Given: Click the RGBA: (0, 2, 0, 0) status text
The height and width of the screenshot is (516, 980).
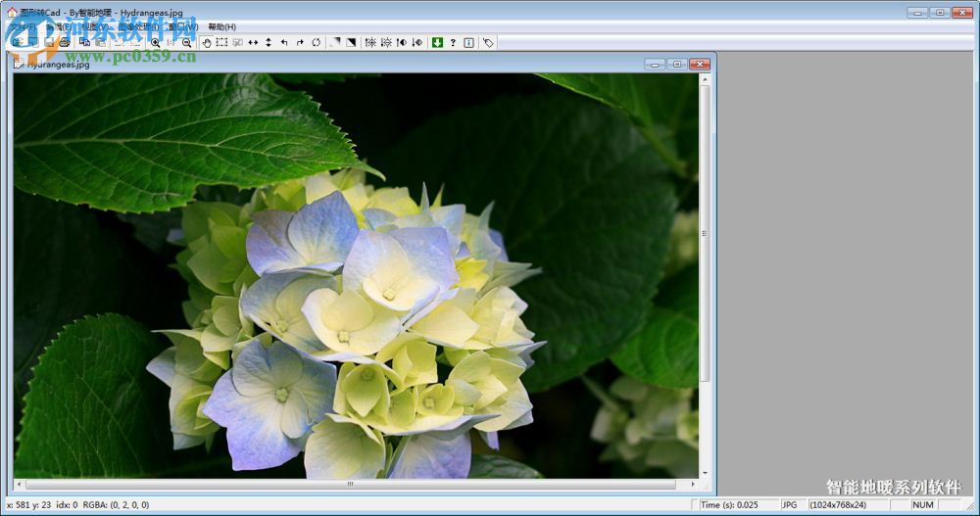Looking at the screenshot, I should [116, 505].
